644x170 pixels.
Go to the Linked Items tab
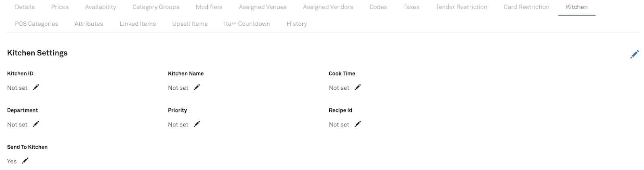pos(138,24)
